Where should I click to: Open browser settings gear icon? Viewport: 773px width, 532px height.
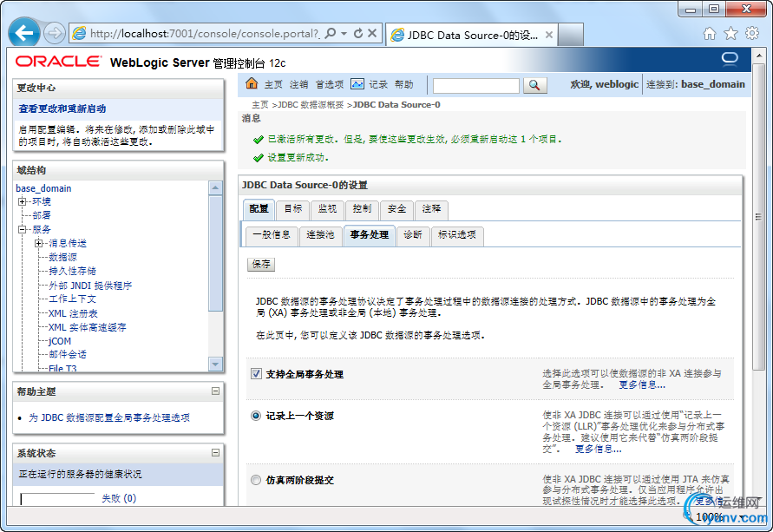[x=752, y=33]
